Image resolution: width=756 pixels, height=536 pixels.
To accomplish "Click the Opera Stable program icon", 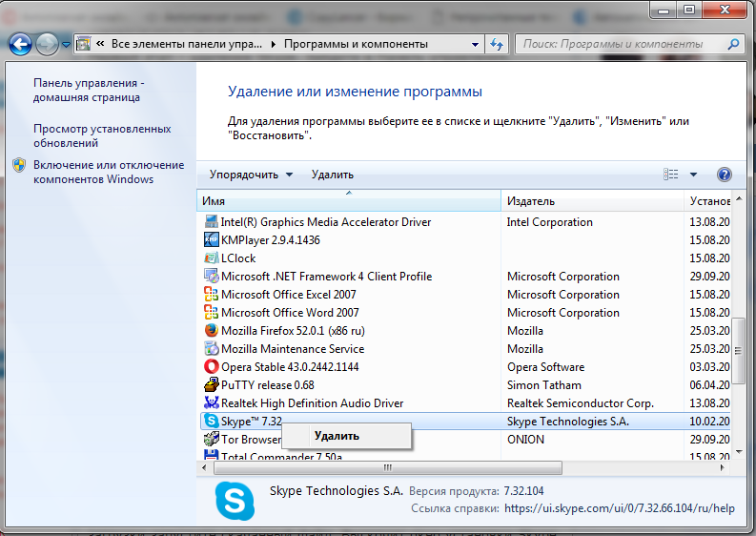I will [212, 366].
